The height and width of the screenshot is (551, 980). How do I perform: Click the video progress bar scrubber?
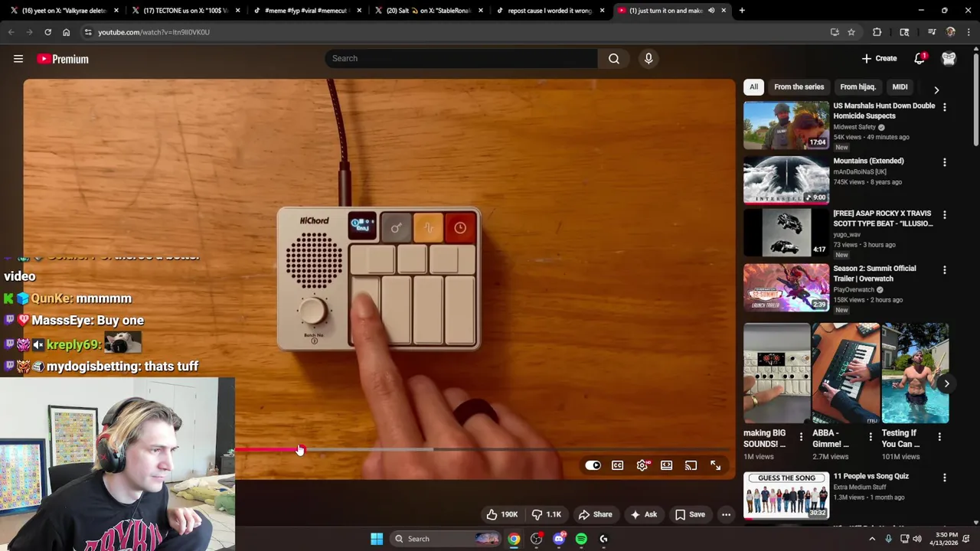point(300,450)
